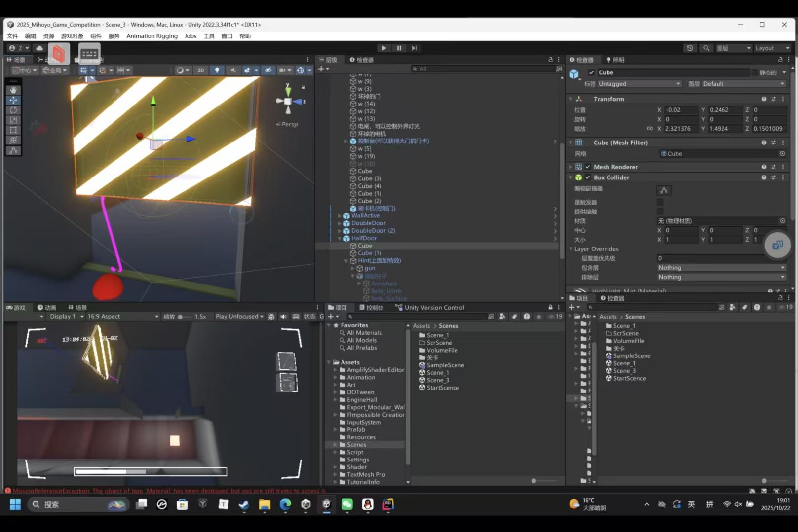This screenshot has height=532, width=798.
Task: Open the Play Unfocused dropdown button
Action: [x=239, y=317]
